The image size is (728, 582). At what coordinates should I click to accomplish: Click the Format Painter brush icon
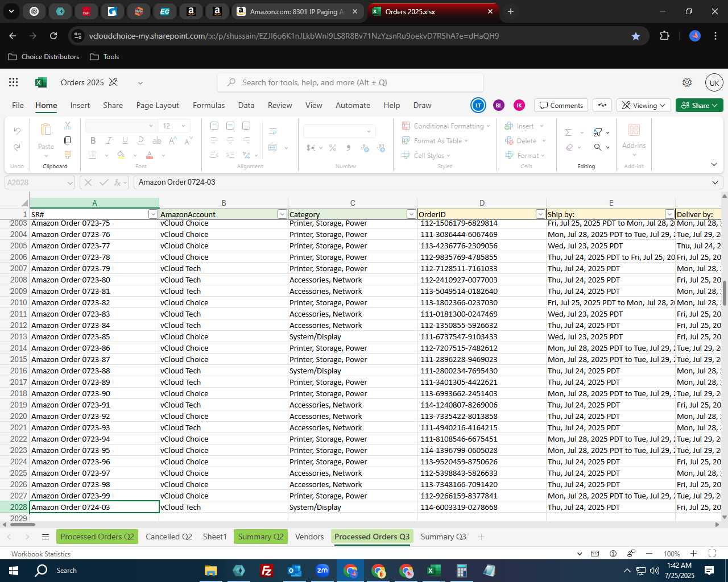pyautogui.click(x=67, y=155)
